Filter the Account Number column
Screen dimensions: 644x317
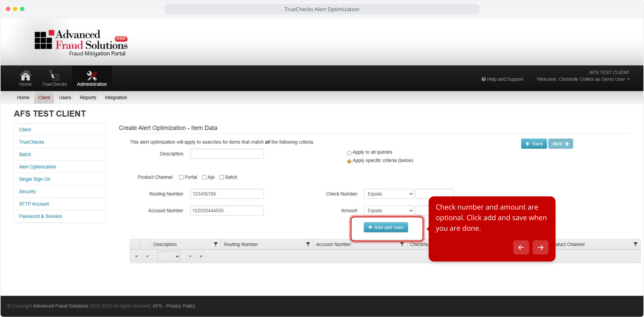pos(402,244)
